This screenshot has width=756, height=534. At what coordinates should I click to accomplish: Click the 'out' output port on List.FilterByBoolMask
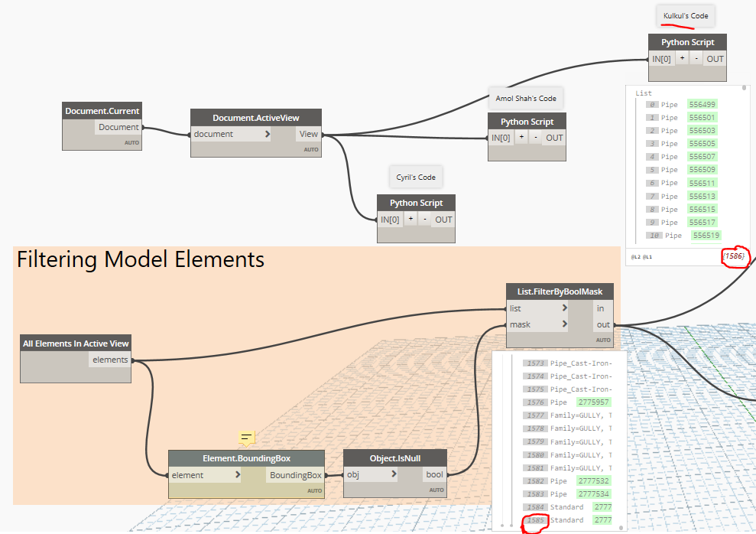602,324
